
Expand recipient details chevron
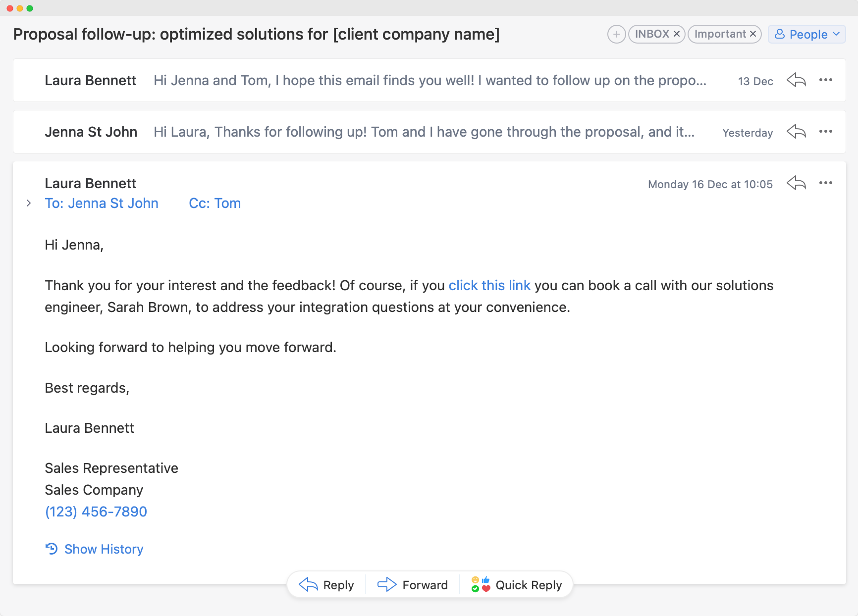click(x=29, y=204)
